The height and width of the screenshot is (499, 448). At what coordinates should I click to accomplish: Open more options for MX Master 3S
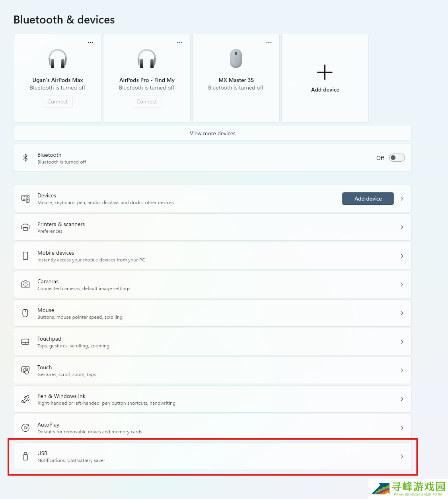point(269,43)
